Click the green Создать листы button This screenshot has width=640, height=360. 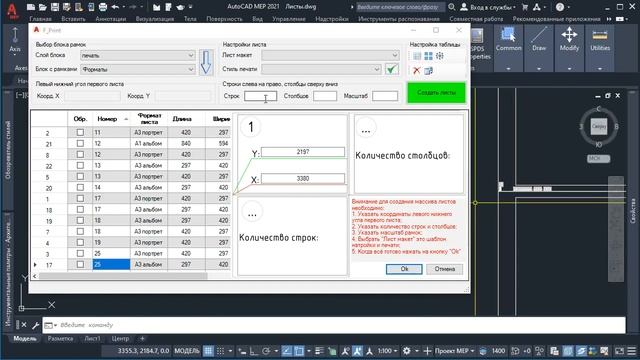pos(436,93)
